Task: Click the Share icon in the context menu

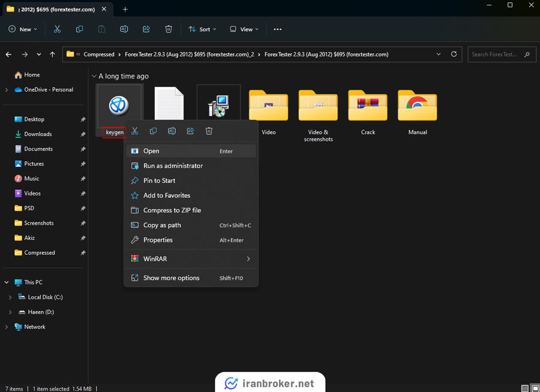Action: coord(190,131)
